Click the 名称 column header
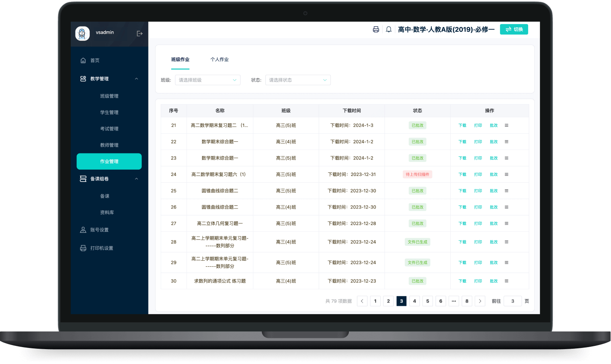Screen dimensions: 611x364 220,110
